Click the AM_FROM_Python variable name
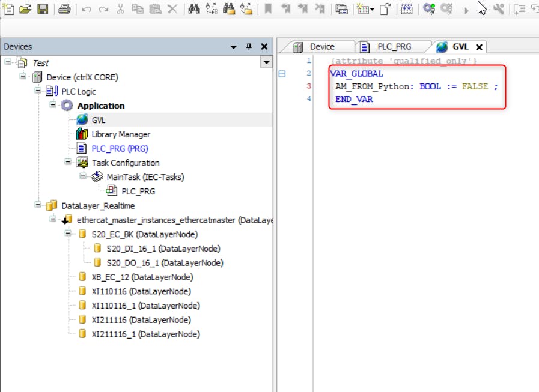Viewport: 539px width, 392px height. (373, 86)
